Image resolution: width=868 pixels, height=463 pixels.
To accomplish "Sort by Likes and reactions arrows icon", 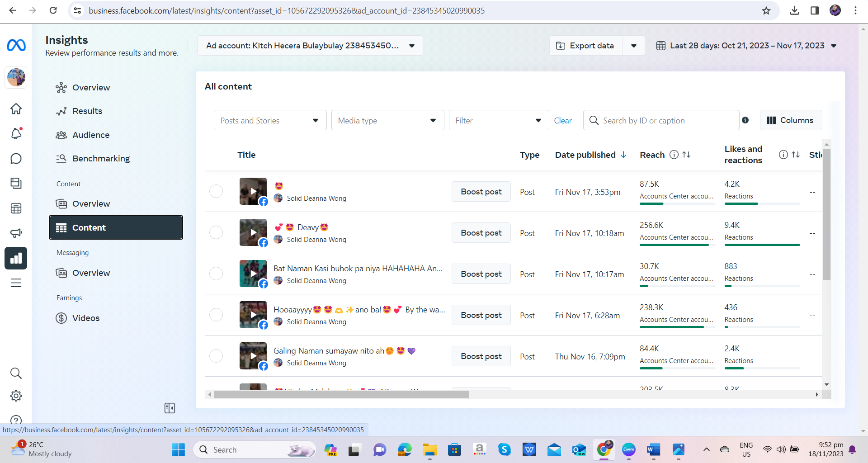I will point(796,155).
